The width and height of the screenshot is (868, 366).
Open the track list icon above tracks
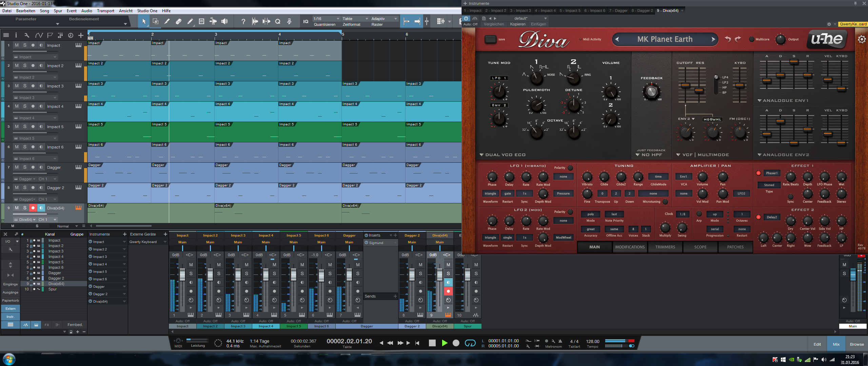6,35
